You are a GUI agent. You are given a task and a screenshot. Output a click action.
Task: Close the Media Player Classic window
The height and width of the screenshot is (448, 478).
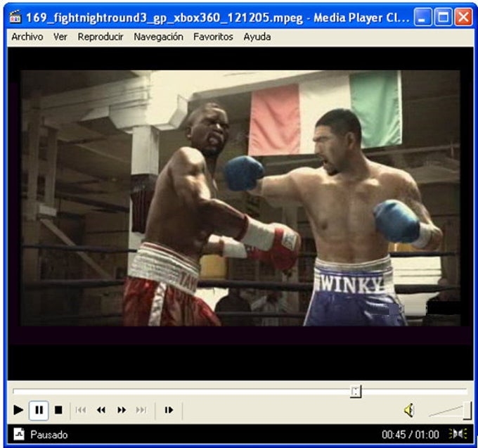pos(463,17)
